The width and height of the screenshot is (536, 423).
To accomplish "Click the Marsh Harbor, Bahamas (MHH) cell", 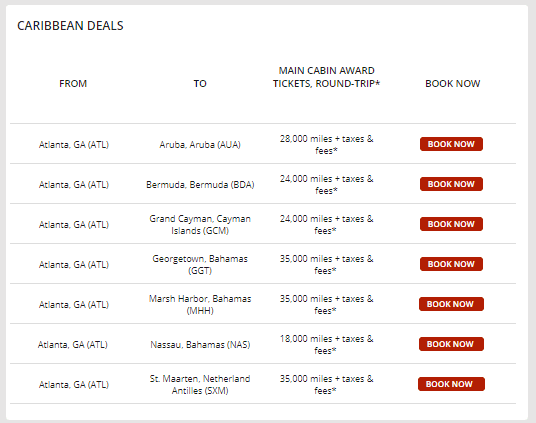I will pyautogui.click(x=200, y=305).
